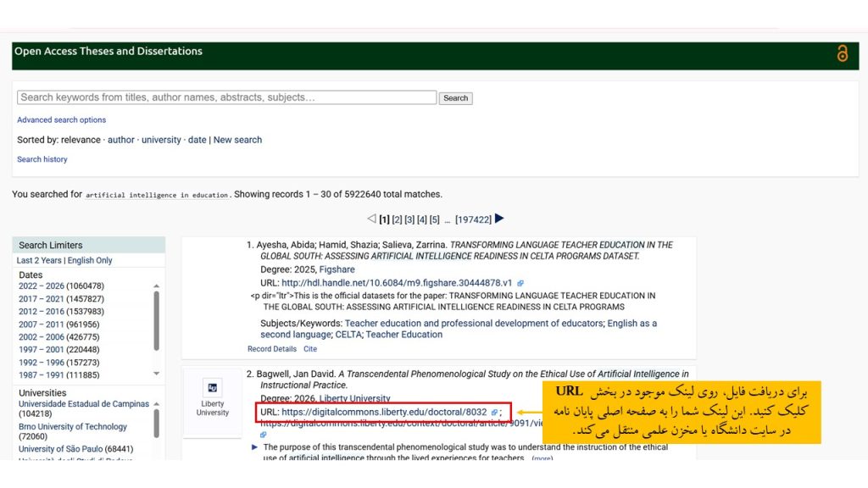Jump to results page 4

422,219
